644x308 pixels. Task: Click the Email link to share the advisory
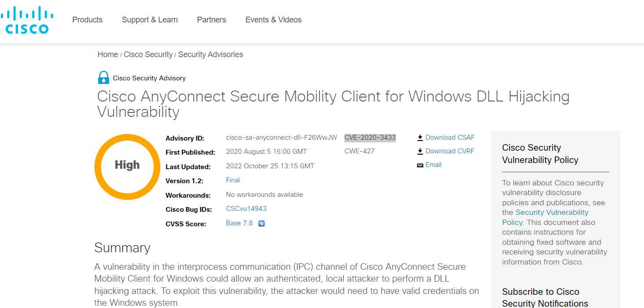pyautogui.click(x=434, y=165)
